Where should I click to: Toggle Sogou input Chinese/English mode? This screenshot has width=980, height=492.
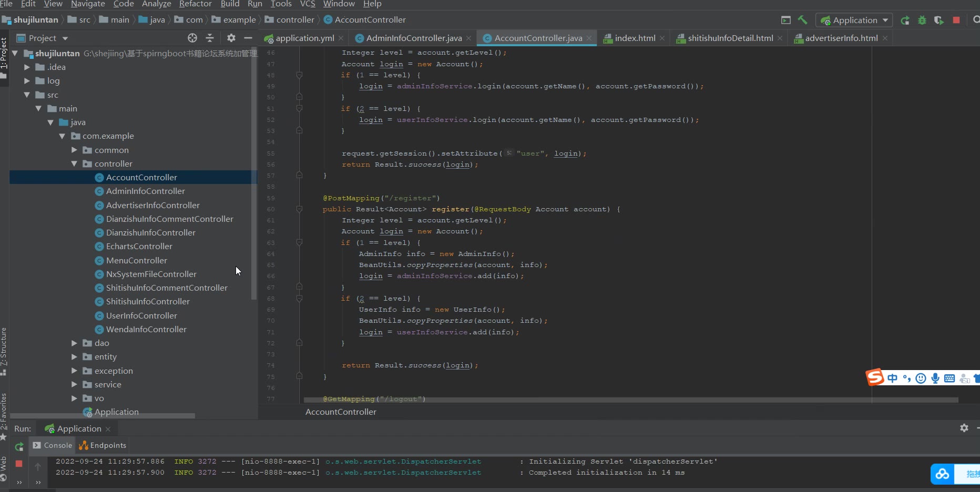pyautogui.click(x=892, y=378)
